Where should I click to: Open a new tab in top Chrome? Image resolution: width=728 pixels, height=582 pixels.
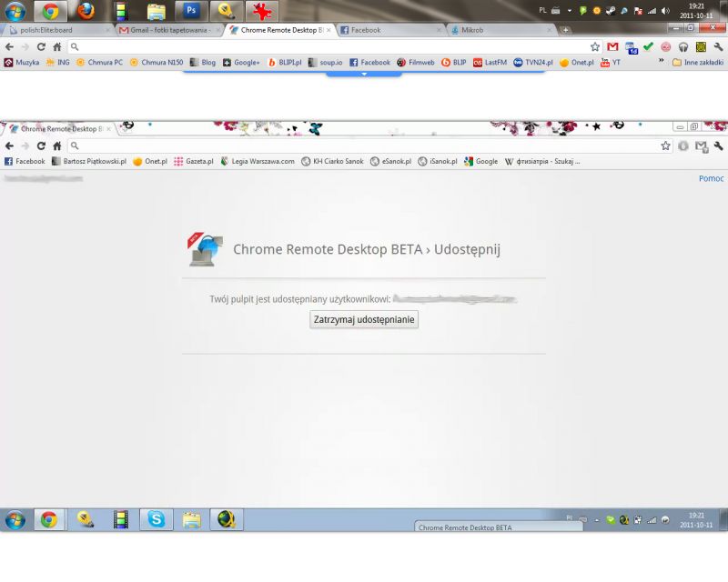(x=565, y=30)
